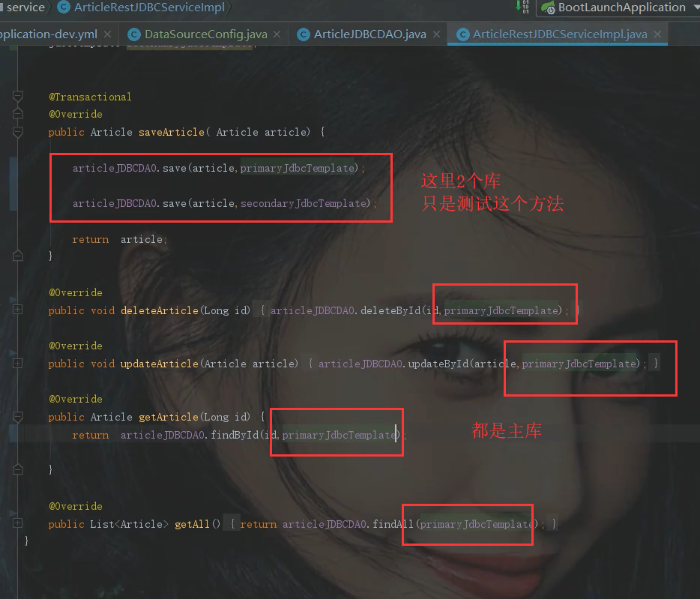700x599 pixels.
Task: Click getAll method name
Action: 192,524
